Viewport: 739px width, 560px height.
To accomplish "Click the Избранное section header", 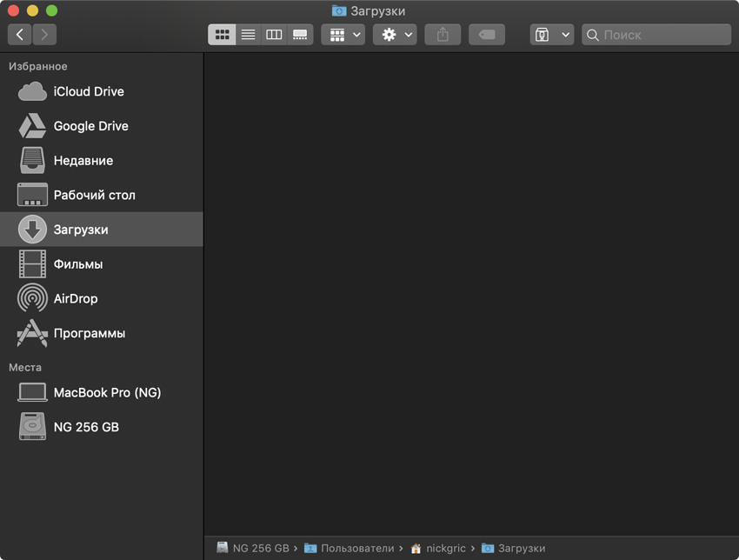I will [38, 66].
